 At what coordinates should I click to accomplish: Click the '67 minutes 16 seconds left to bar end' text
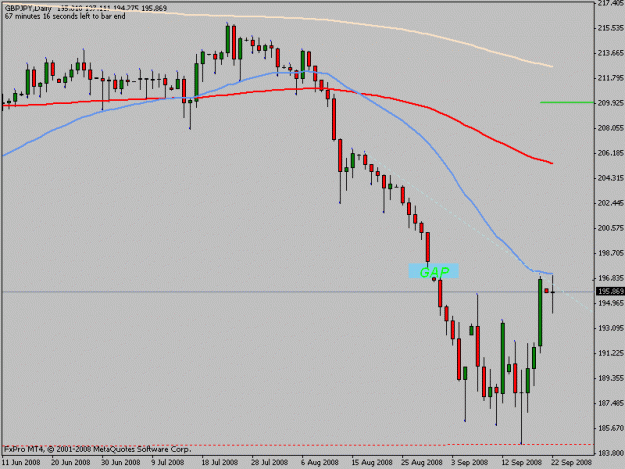[x=65, y=16]
